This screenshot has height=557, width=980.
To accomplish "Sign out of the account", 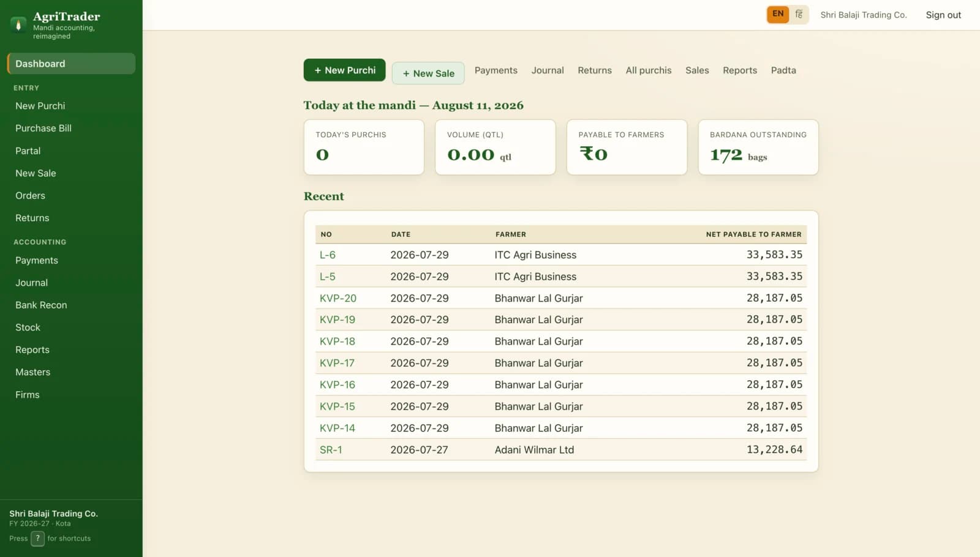I will [943, 15].
